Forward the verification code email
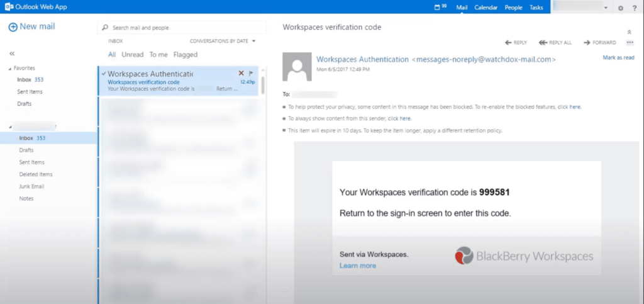The height and width of the screenshot is (304, 644). click(x=599, y=43)
